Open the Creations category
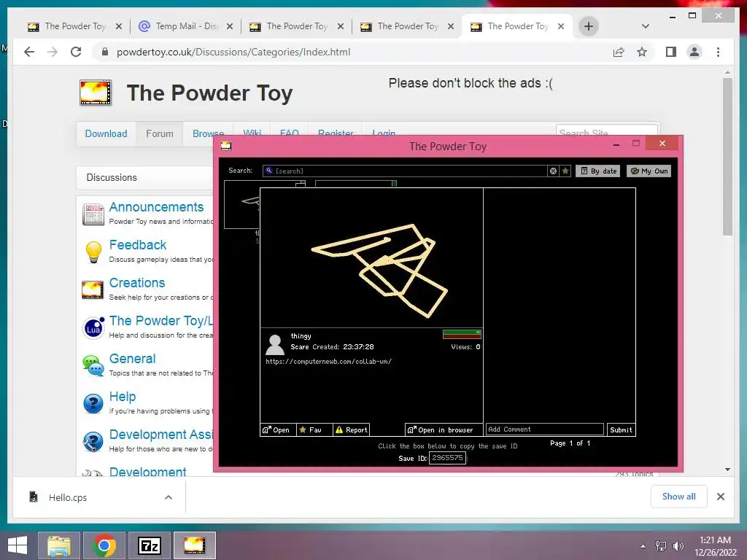Viewport: 747px width, 560px height. coord(137,282)
